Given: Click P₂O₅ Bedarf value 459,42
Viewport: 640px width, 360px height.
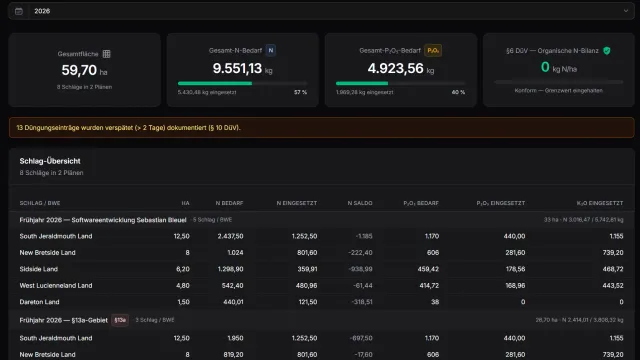Looking at the screenshot, I should [x=429, y=269].
